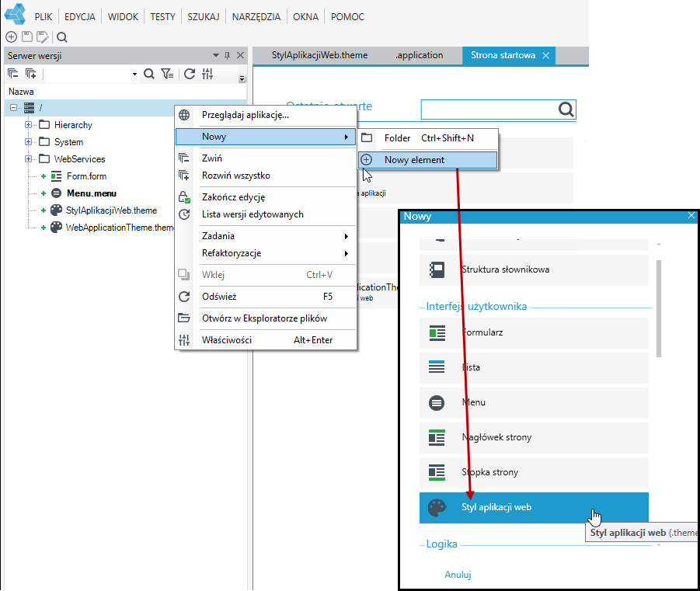The height and width of the screenshot is (591, 700).
Task: Click Anuluj in the Nowy dialog
Action: click(x=458, y=575)
